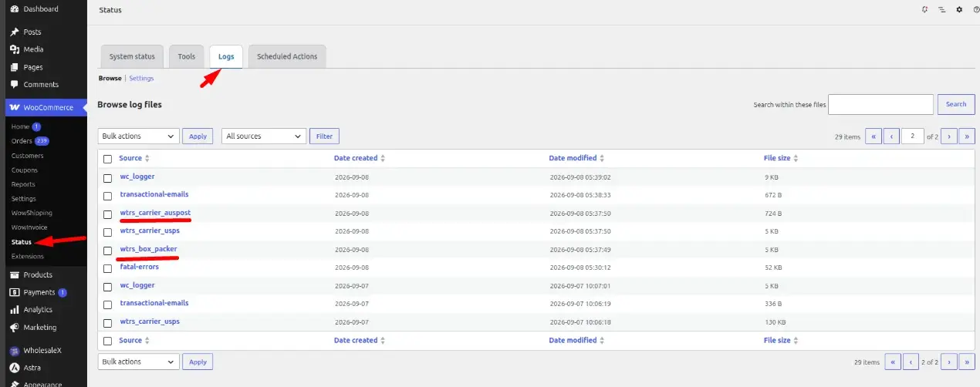Click the WholesaleX icon
The image size is (980, 387).
[x=15, y=350]
